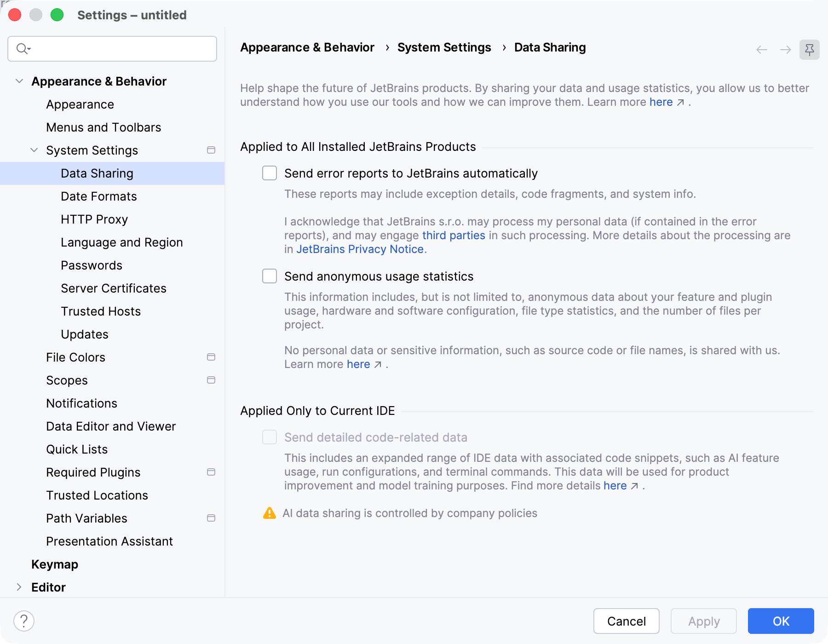Screen dimensions: 828x644
Task: Expand the Editor section
Action: point(19,587)
